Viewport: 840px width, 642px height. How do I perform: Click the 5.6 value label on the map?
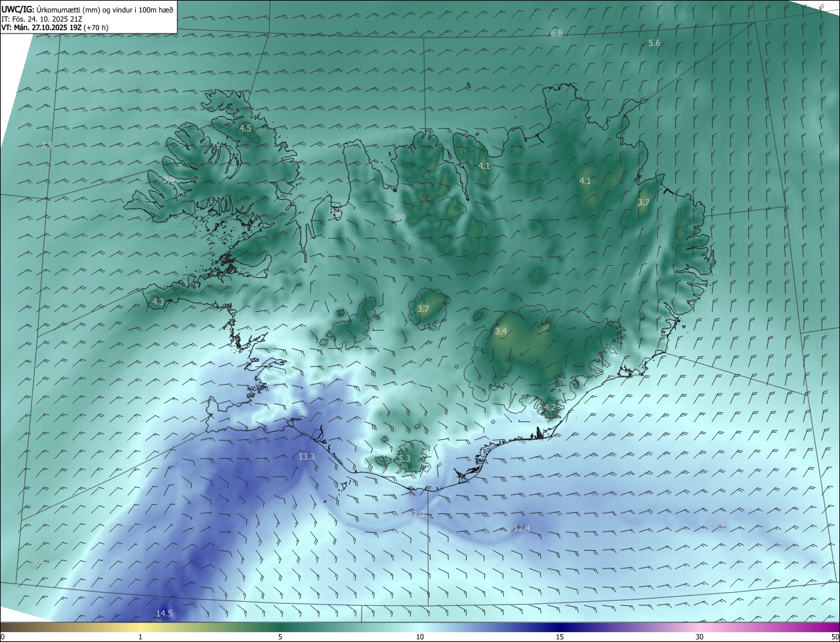[x=654, y=43]
